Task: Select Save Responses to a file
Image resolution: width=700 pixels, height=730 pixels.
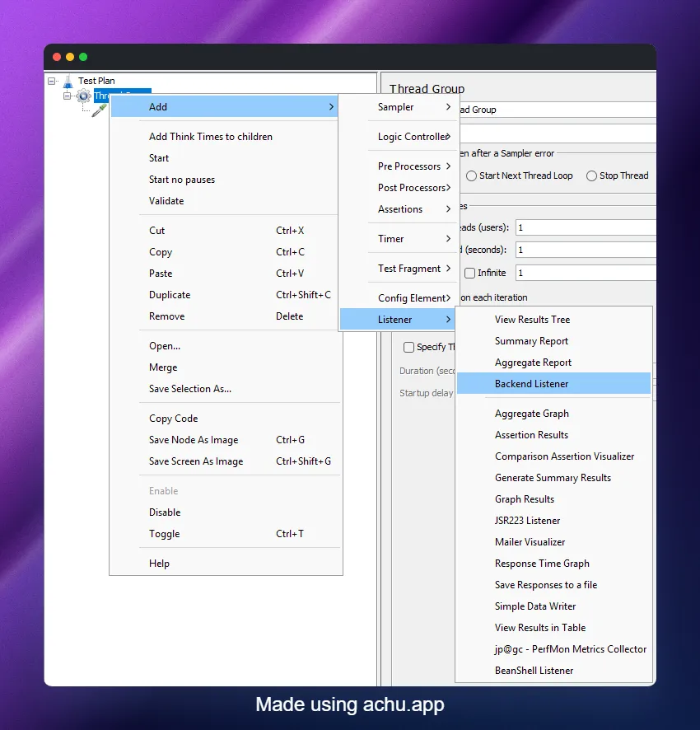Action: click(554, 585)
